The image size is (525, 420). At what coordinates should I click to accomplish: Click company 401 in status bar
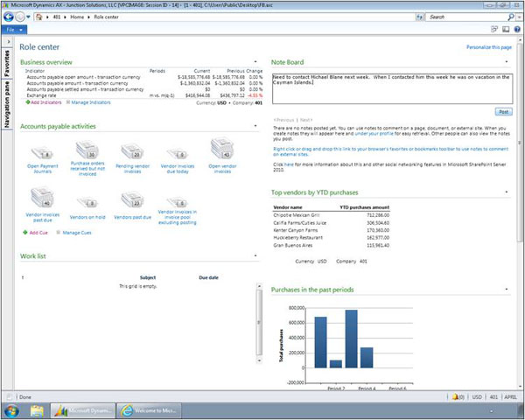click(x=493, y=397)
